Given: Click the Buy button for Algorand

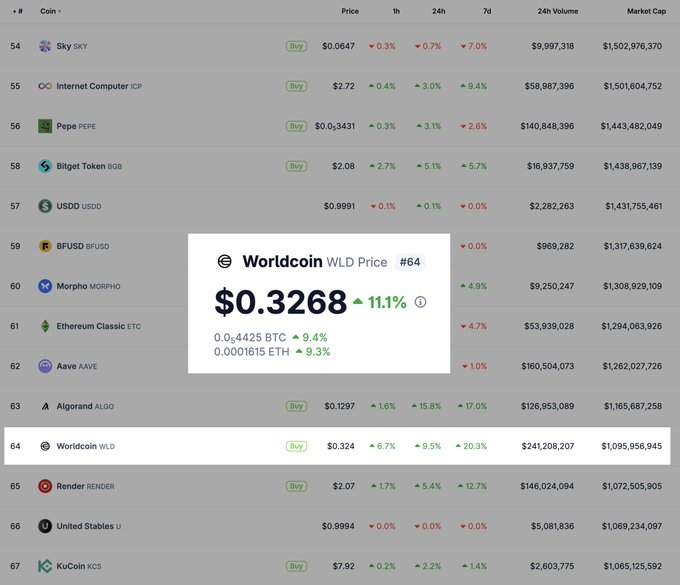Looking at the screenshot, I should (296, 406).
